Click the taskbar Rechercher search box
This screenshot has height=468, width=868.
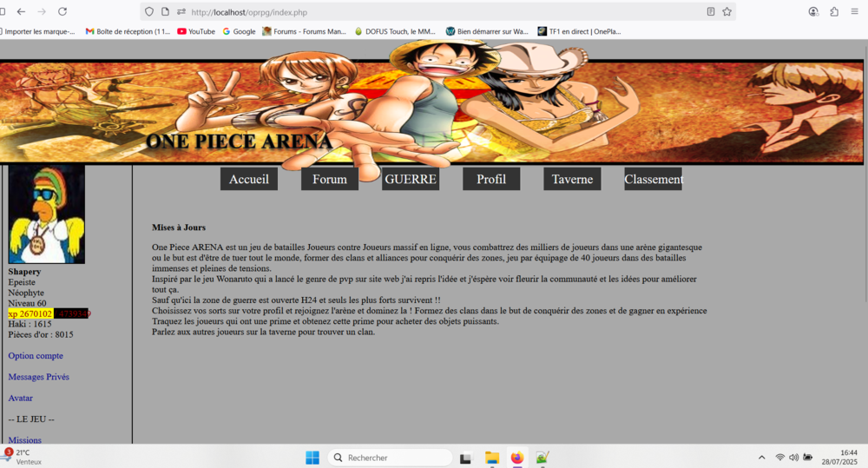(x=391, y=458)
